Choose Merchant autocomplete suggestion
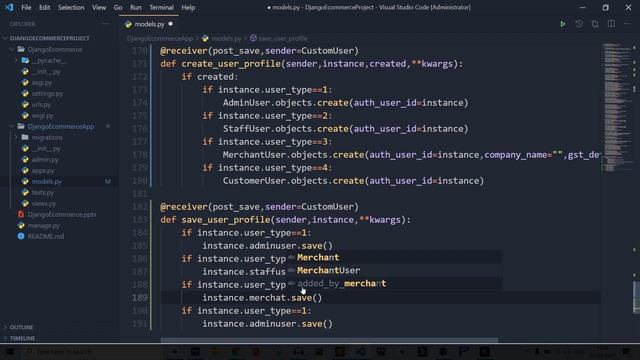 [394, 258]
